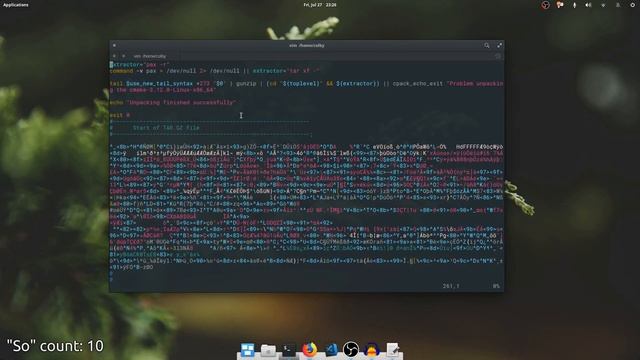640x360 pixels.
Task: Click the 'extractor="pax -r"' line in vim
Action: point(139,64)
